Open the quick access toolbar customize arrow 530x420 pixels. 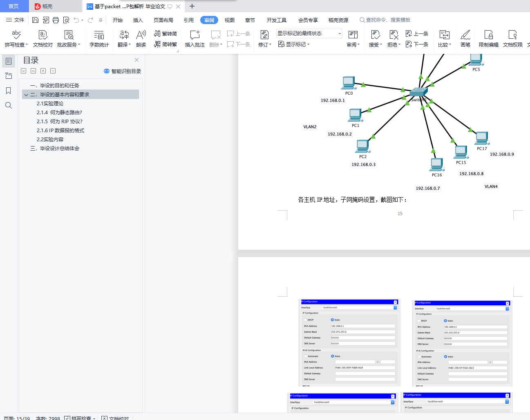click(101, 20)
